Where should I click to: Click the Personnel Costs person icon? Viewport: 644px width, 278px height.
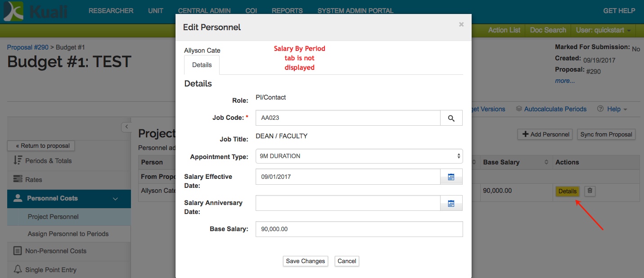[x=18, y=198]
